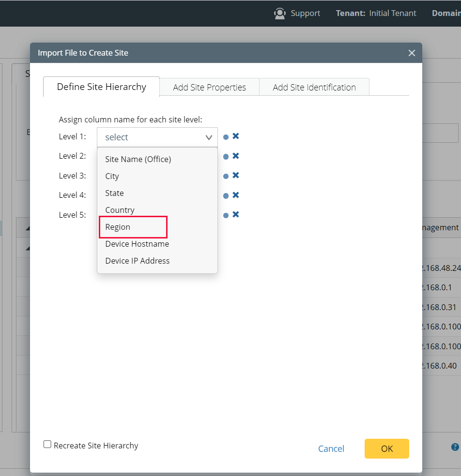Click the blue dot icon beside Level 3
461x476 pixels.
[x=225, y=176]
